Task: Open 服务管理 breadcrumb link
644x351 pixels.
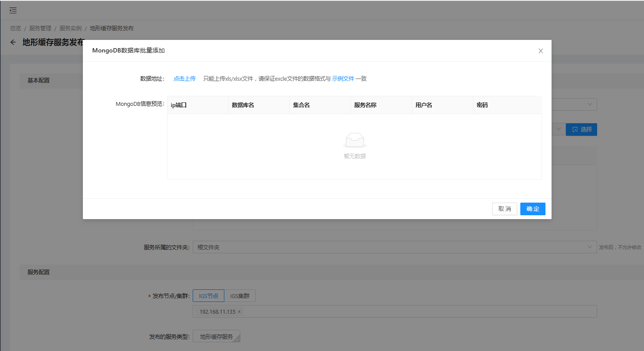Action: pyautogui.click(x=40, y=28)
